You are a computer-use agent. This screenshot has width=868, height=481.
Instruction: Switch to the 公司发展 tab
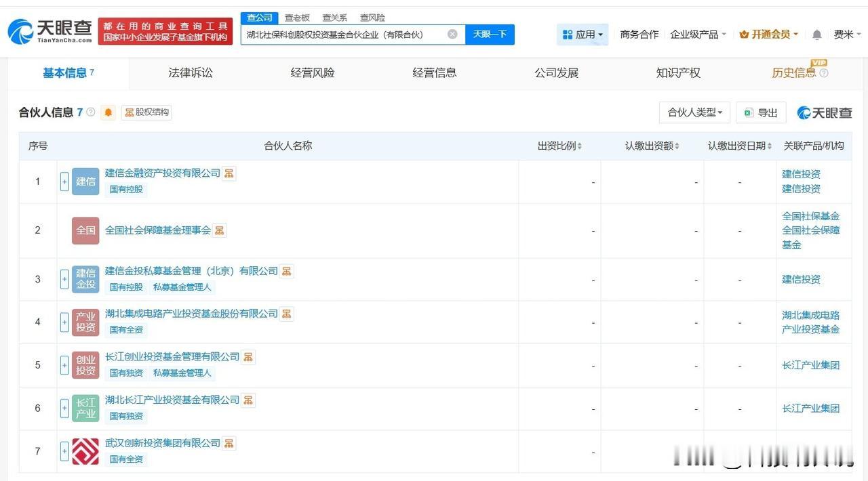coord(557,73)
